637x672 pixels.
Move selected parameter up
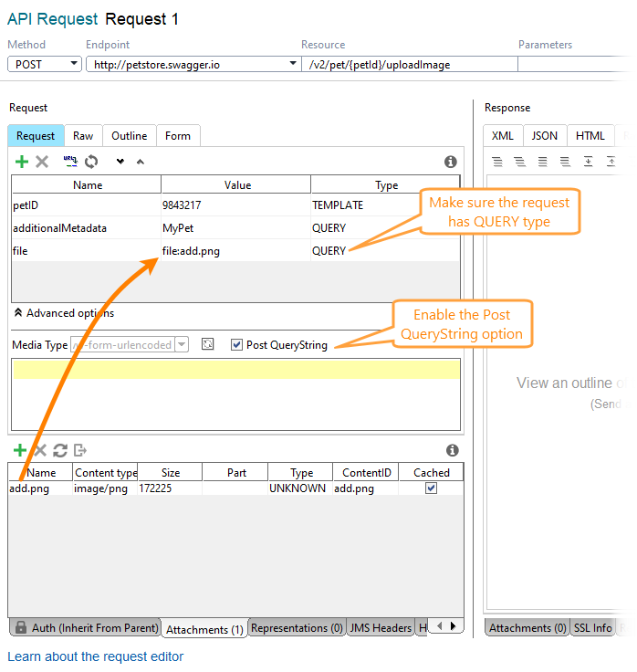point(140,162)
